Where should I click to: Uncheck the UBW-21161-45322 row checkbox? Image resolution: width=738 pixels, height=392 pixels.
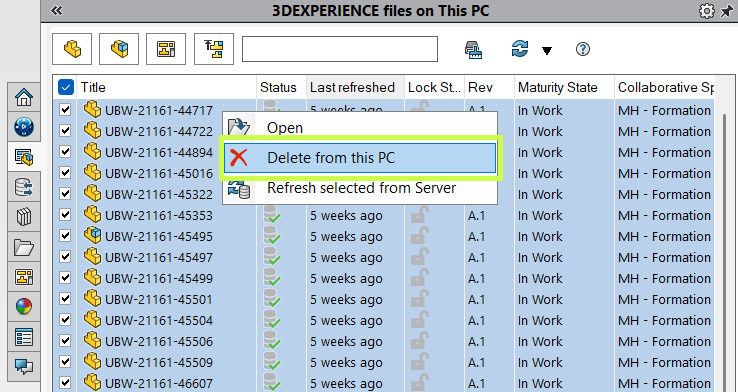(x=65, y=193)
